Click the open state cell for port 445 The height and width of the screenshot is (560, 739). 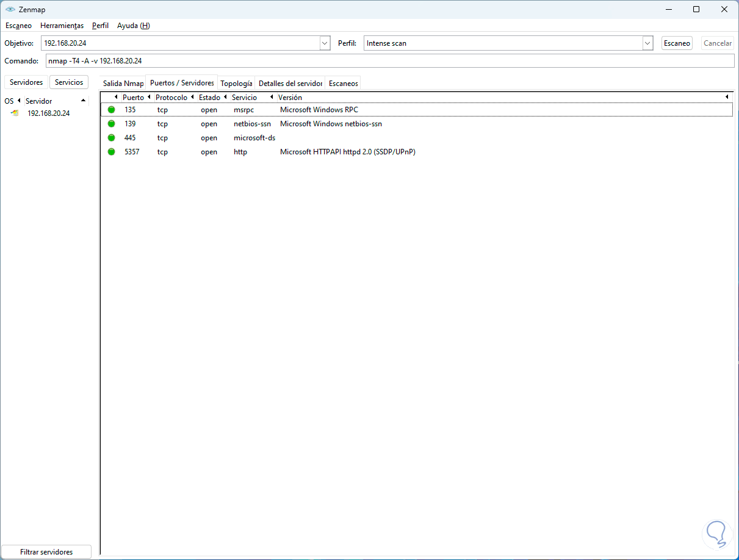(x=209, y=138)
